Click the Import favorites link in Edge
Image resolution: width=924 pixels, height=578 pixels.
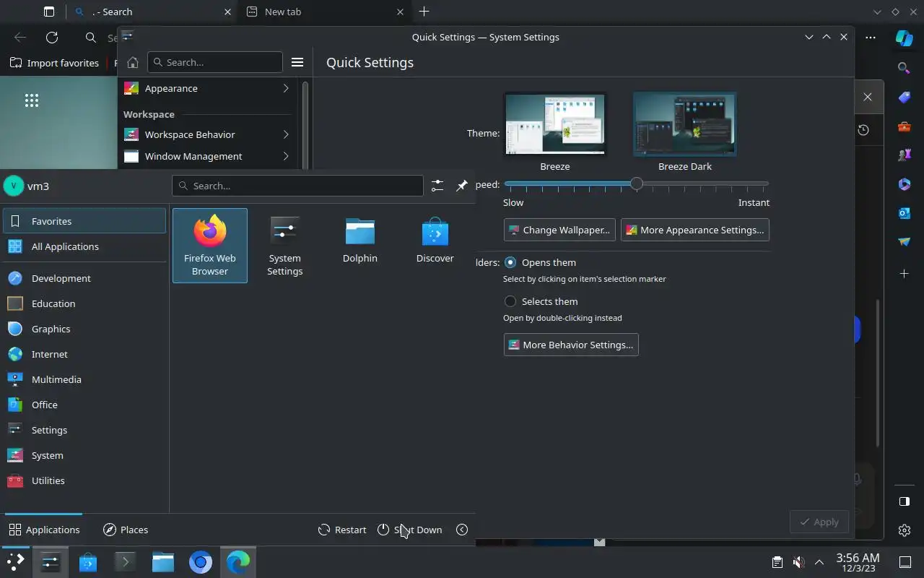55,63
